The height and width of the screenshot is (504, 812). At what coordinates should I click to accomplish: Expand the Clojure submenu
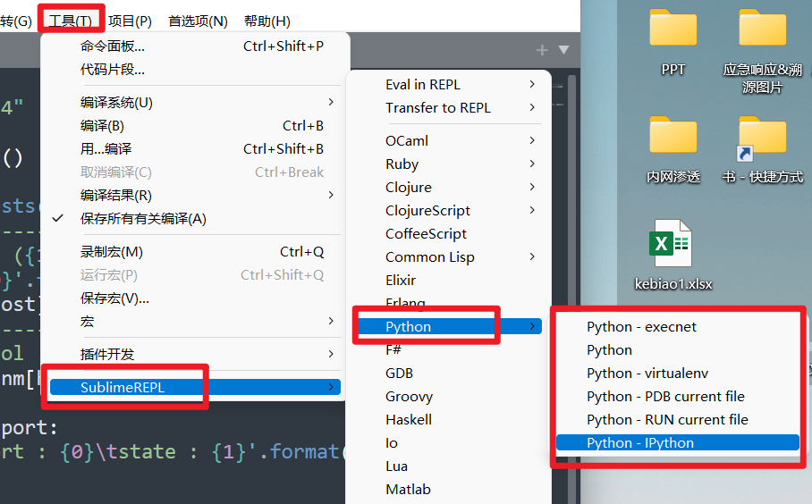tap(448, 188)
